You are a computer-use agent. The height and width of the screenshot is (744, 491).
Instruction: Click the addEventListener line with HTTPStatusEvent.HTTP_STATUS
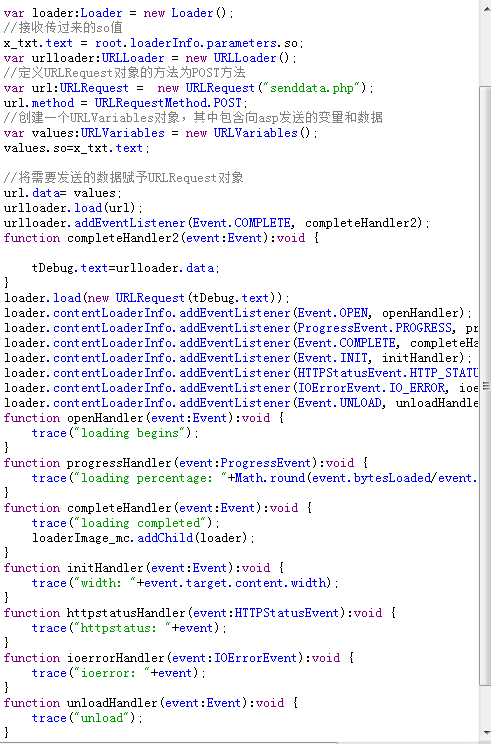[241, 373]
